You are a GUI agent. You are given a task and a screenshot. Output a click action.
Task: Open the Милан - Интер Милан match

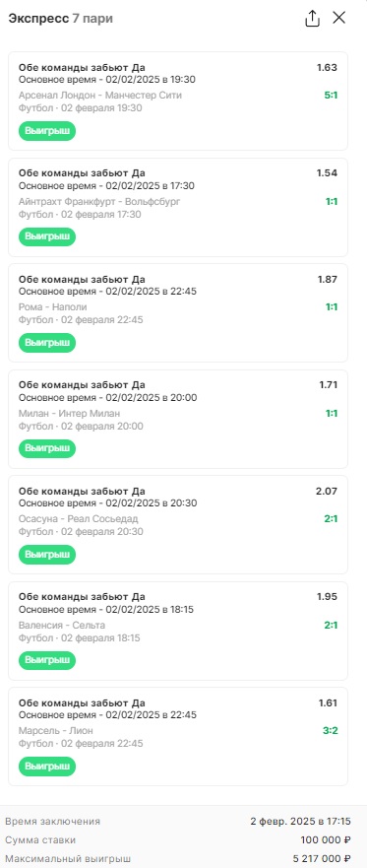pyautogui.click(x=69, y=414)
